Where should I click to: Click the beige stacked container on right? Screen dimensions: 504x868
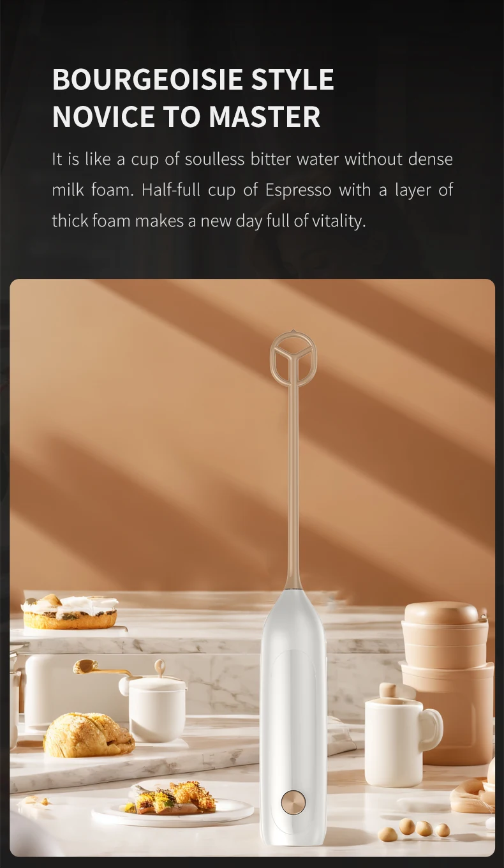point(446,683)
